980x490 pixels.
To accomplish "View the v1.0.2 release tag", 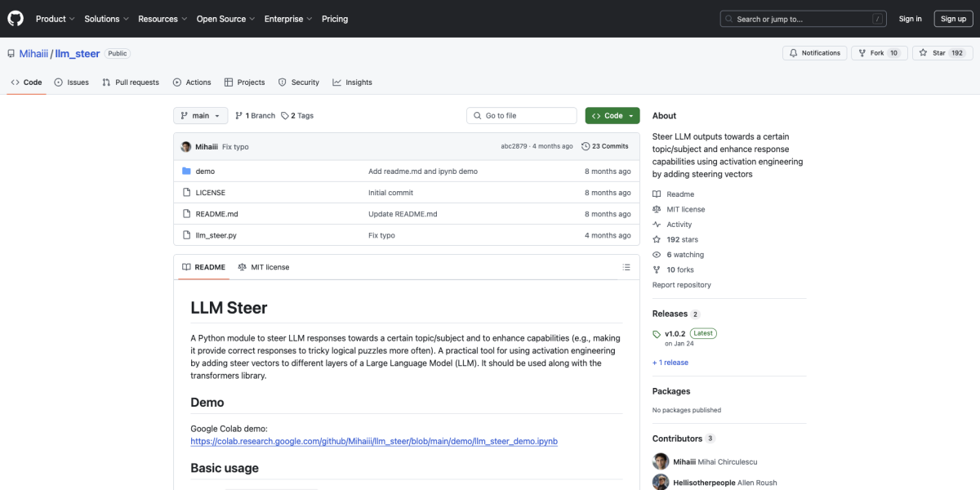I will [675, 333].
